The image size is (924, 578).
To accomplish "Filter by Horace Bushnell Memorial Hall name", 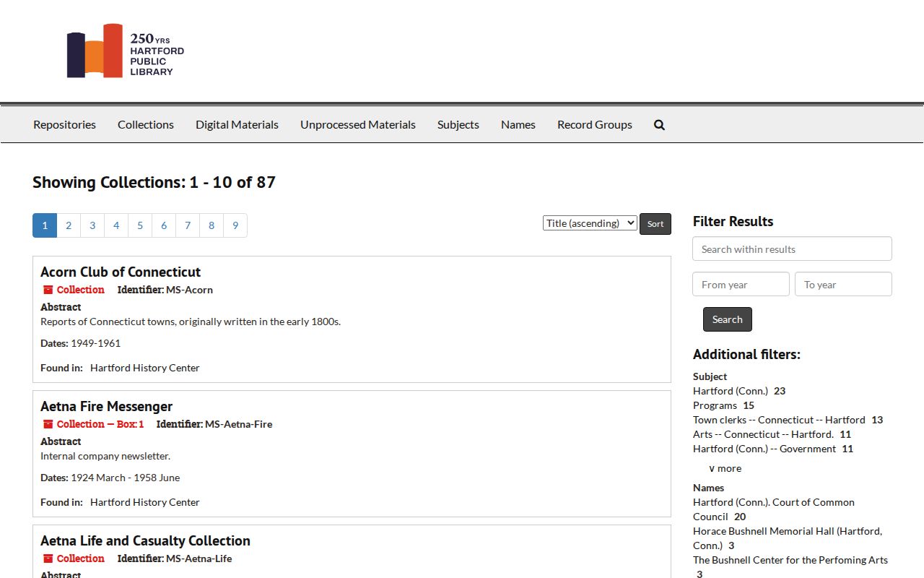I will pyautogui.click(x=788, y=538).
